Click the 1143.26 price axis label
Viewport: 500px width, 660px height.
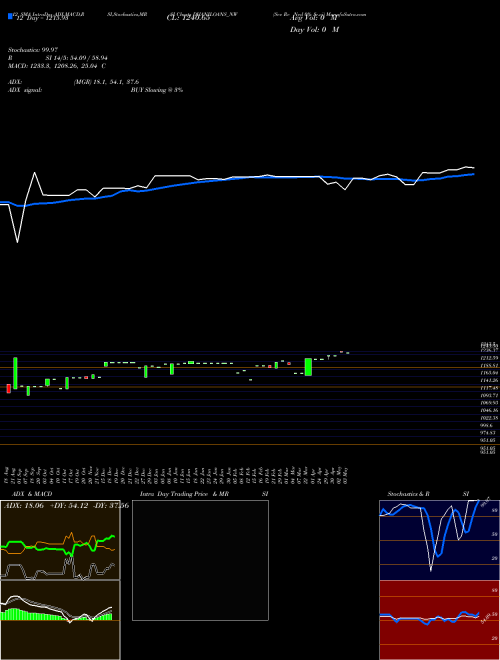click(x=489, y=381)
